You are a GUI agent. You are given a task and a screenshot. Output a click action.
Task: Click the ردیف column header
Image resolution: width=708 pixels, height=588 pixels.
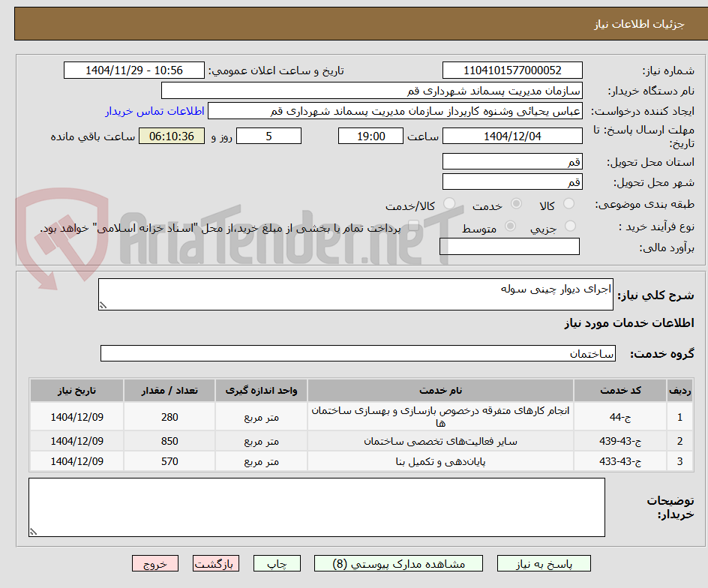[680, 391]
